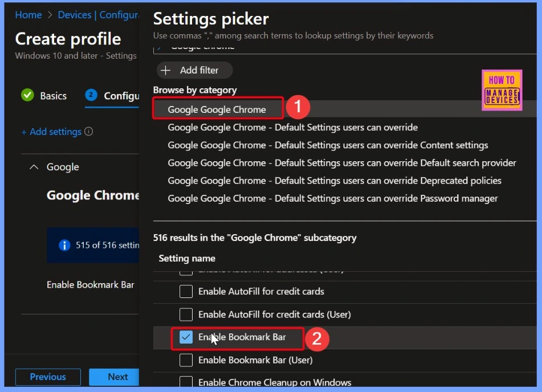This screenshot has height=392, width=542.
Task: Open the Configuration breadcrumb link
Action: (x=119, y=15)
